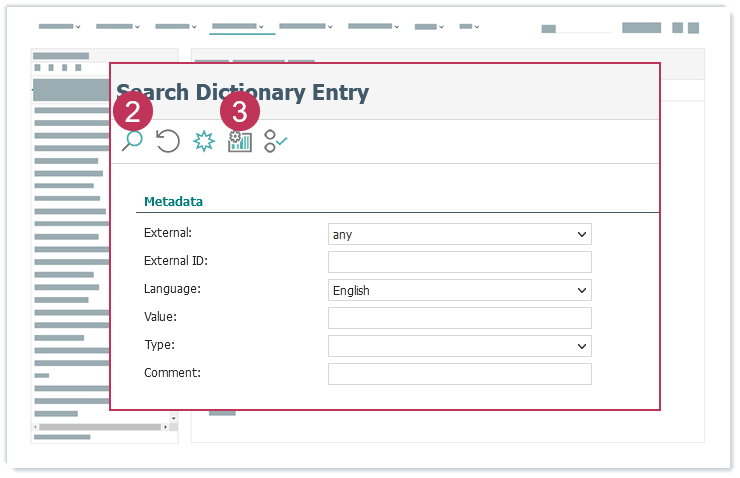Click the icon with the check mark

275,142
